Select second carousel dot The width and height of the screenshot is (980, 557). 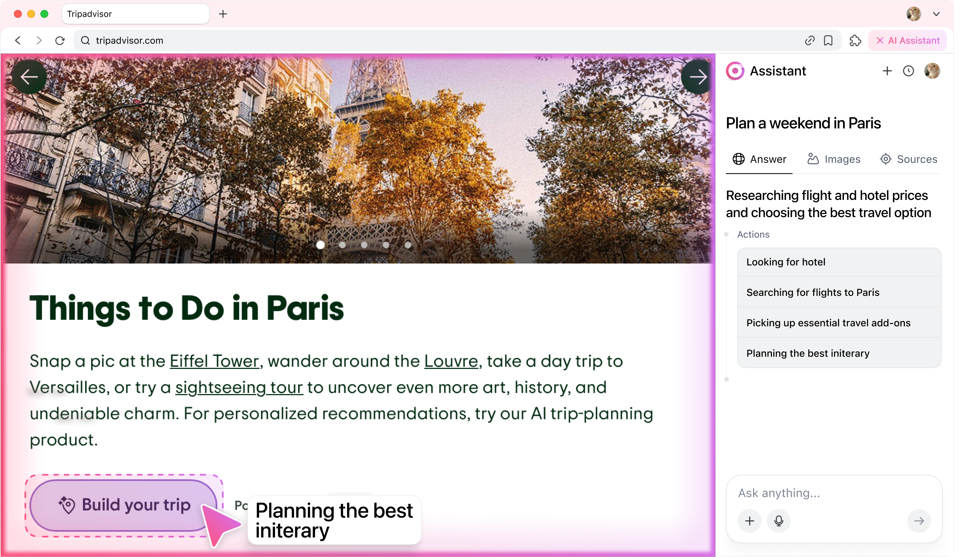coord(342,245)
